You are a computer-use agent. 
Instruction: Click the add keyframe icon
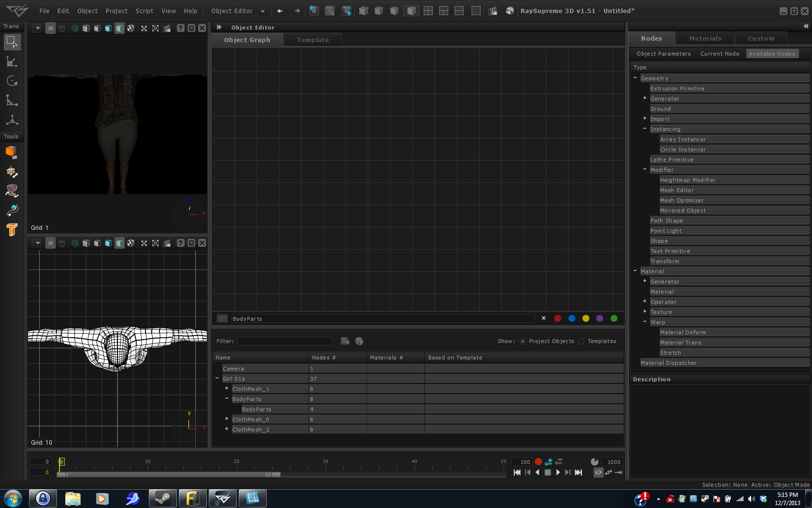click(549, 462)
